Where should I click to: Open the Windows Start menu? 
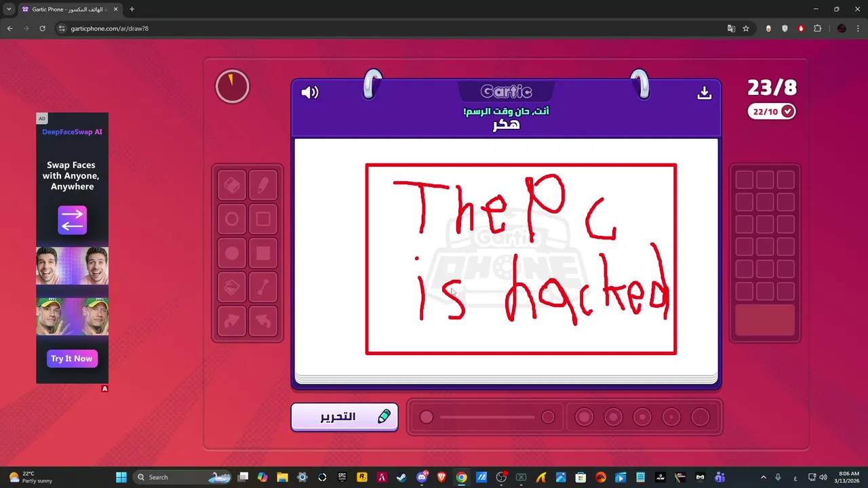click(x=121, y=477)
